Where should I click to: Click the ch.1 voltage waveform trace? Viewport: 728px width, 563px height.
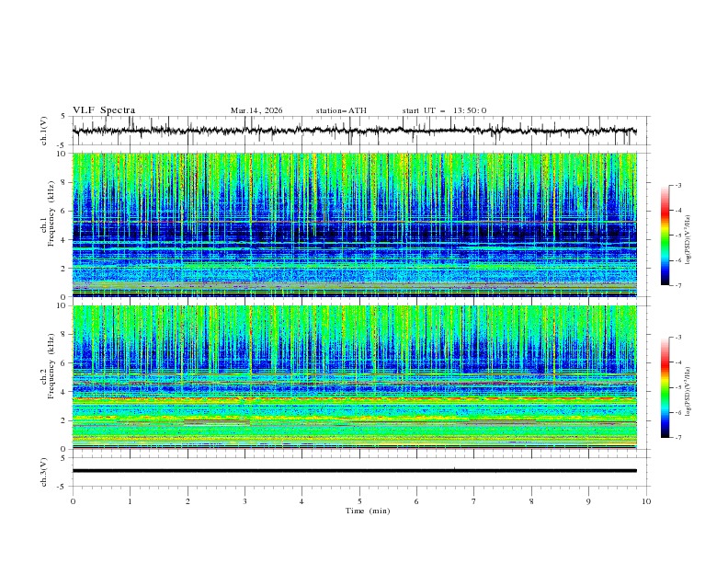355,131
